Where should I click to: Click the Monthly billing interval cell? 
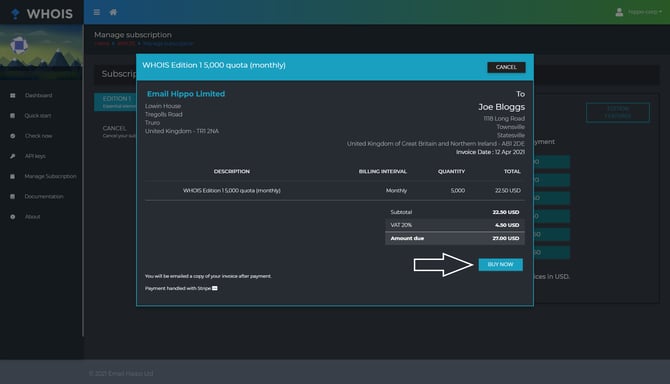[x=397, y=191]
